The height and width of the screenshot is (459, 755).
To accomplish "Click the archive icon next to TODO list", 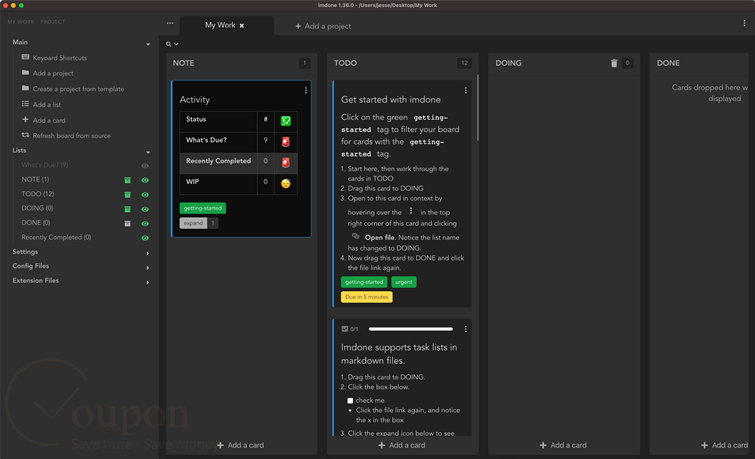I will click(128, 195).
